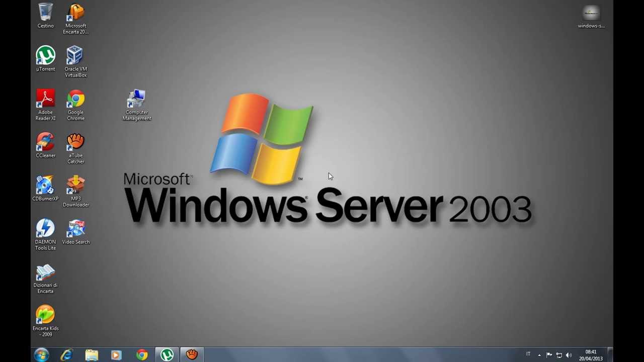This screenshot has height=362, width=644.
Task: Select the DAEMON Tools Lite desktop shortcut
Action: tap(45, 235)
